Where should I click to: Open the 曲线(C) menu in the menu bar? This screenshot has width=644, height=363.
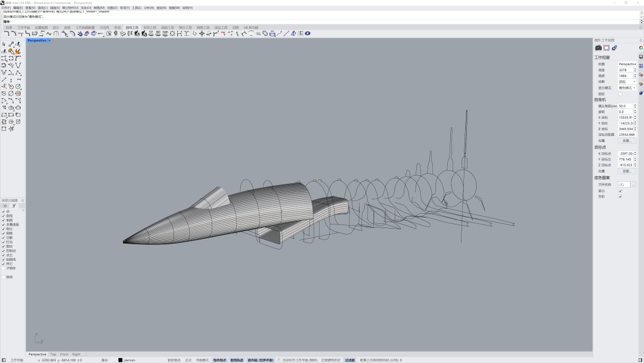point(42,8)
